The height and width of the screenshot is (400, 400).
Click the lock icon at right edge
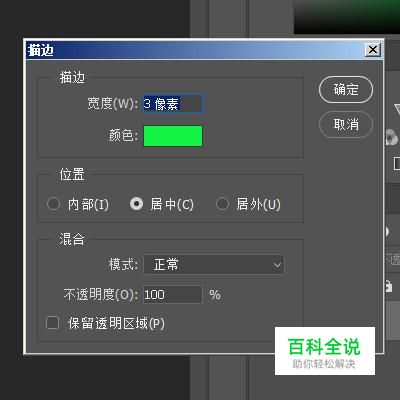(388, 286)
